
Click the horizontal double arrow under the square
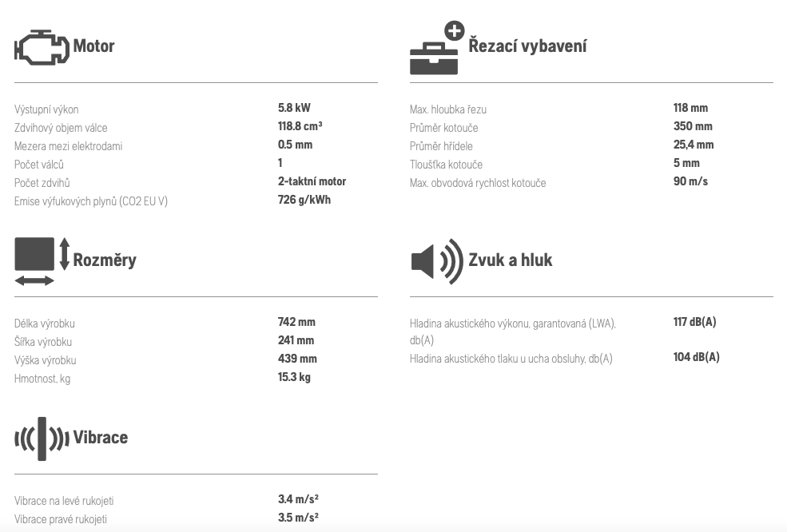(x=34, y=280)
